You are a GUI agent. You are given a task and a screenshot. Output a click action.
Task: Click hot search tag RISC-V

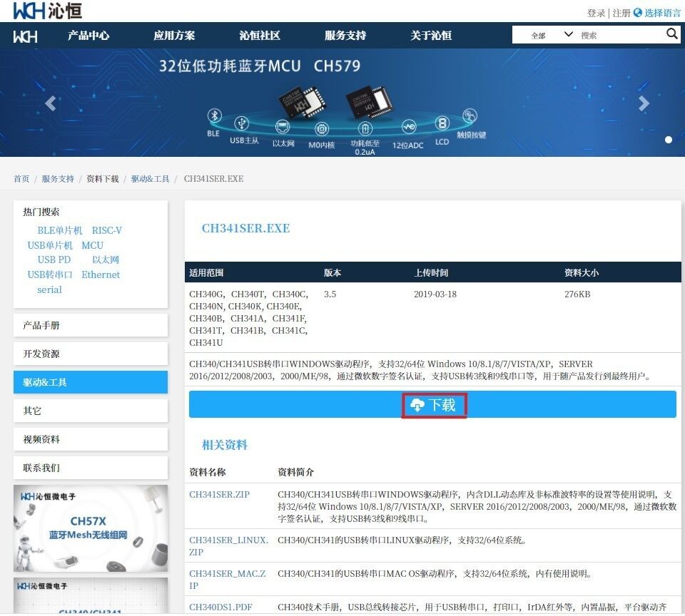click(106, 230)
